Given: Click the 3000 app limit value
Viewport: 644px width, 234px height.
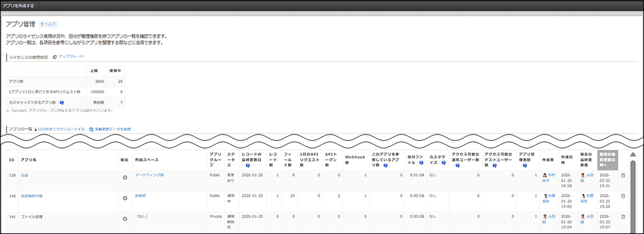Looking at the screenshot, I should tap(99, 81).
